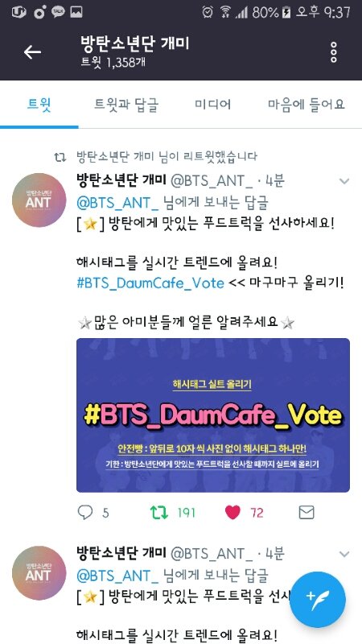362x644 pixels.
Task: Switch to the 마음에 들어요 tab
Action: coord(306,105)
